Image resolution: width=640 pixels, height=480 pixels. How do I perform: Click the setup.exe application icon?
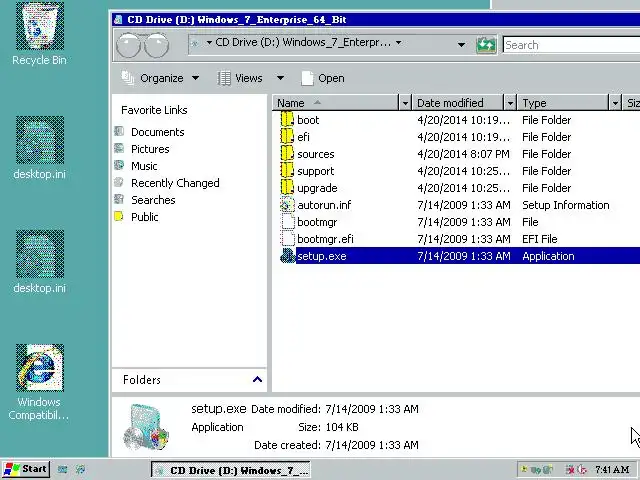point(288,256)
